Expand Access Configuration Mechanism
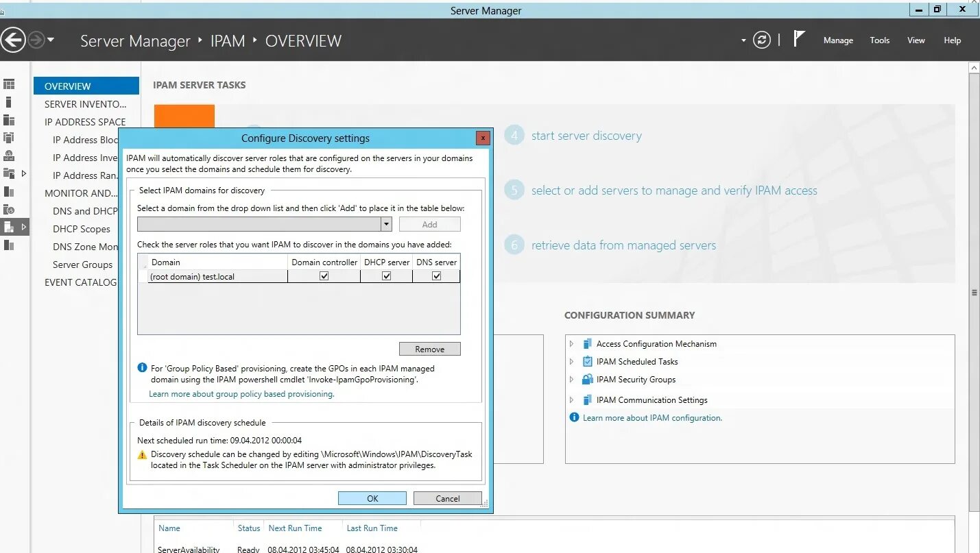The width and height of the screenshot is (980, 553). (572, 344)
